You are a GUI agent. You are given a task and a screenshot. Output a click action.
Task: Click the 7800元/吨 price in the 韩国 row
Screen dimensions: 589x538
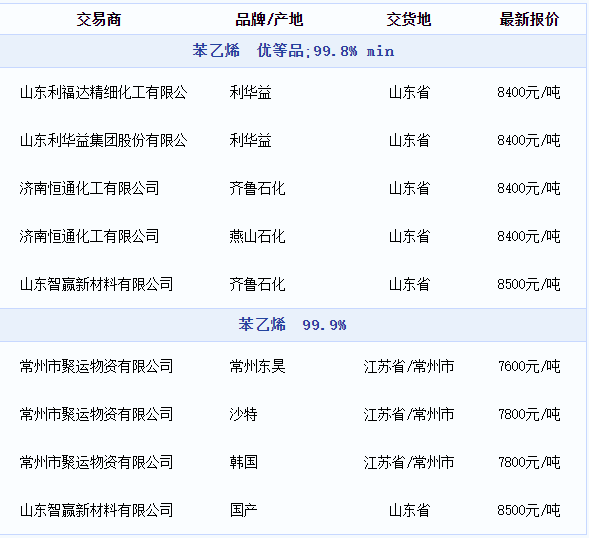(529, 462)
